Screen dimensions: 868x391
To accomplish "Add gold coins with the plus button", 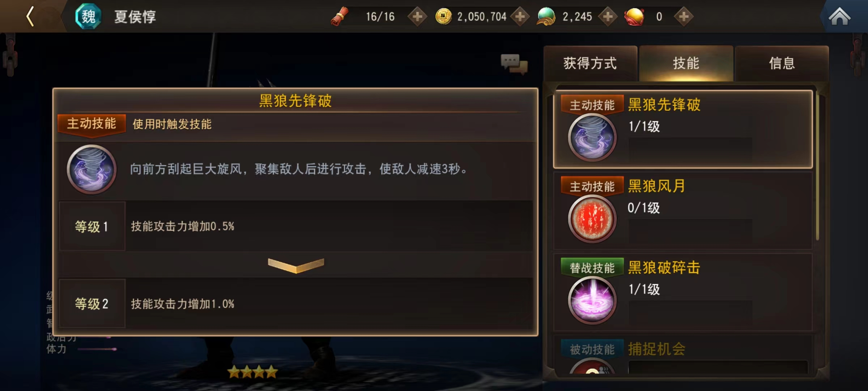I will tap(520, 17).
